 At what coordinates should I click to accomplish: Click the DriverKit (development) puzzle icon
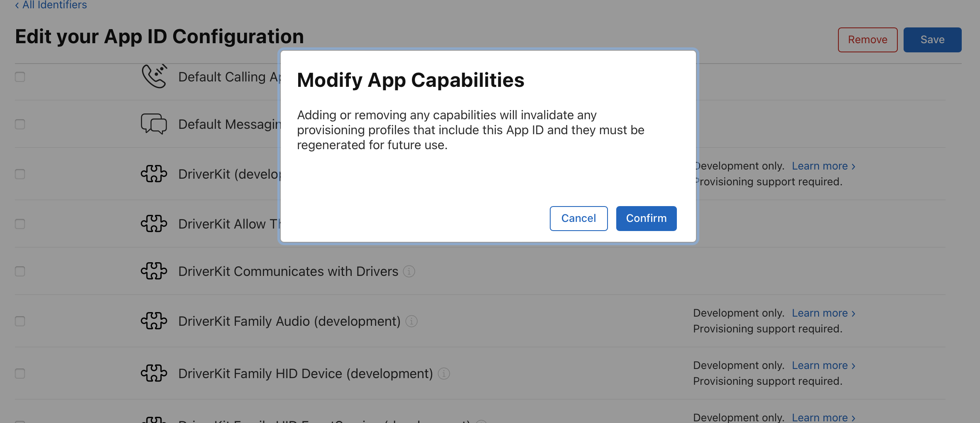(154, 174)
